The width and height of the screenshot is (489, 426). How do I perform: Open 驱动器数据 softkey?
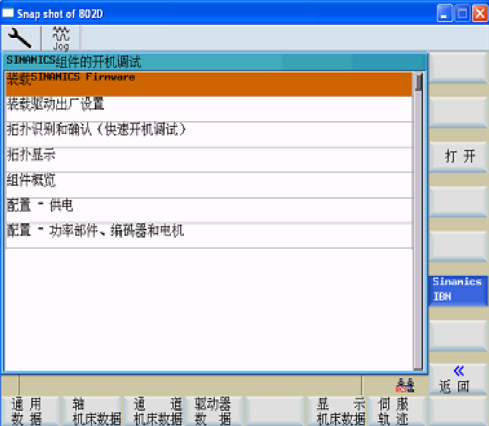tap(214, 411)
